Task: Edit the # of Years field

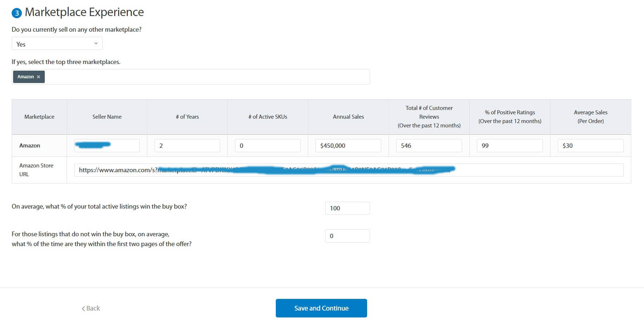Action: point(187,146)
